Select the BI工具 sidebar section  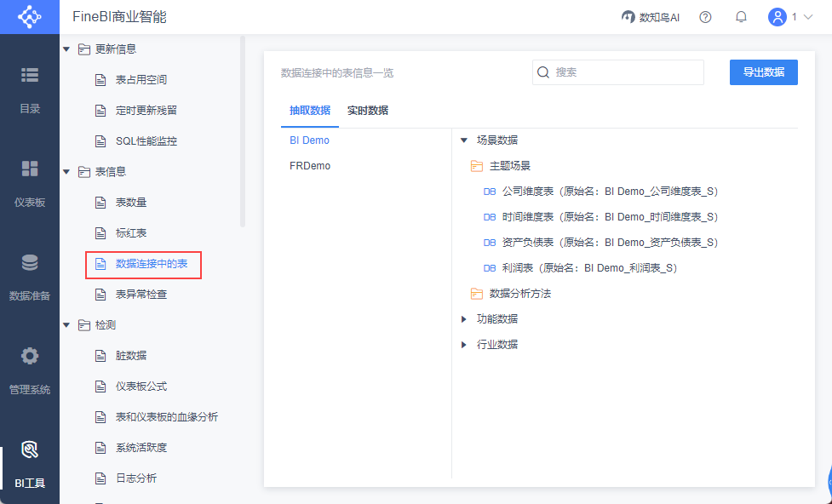coord(30,464)
